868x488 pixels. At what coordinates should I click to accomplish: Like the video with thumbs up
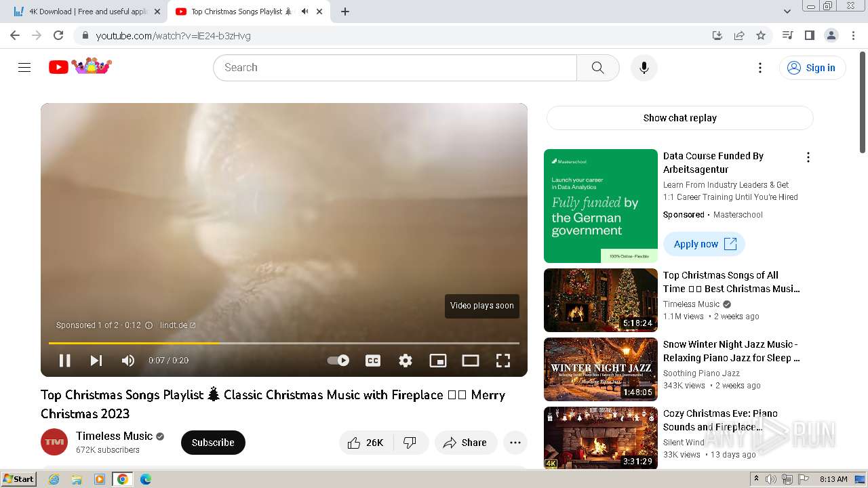tap(366, 443)
